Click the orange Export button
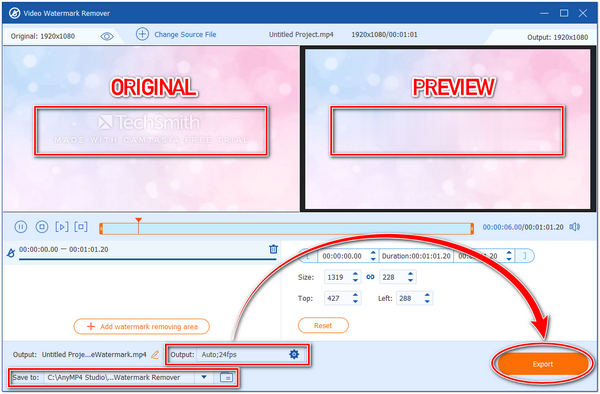 [543, 364]
